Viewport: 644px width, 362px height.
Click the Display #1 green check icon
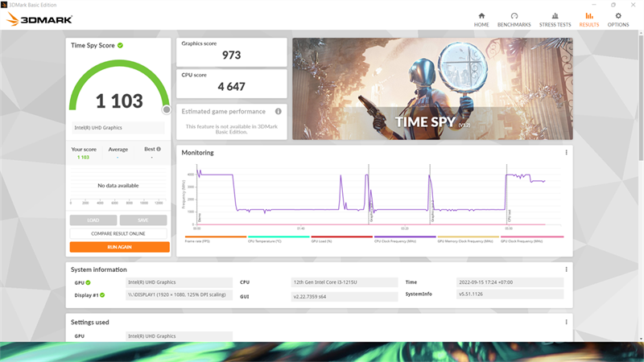click(102, 294)
